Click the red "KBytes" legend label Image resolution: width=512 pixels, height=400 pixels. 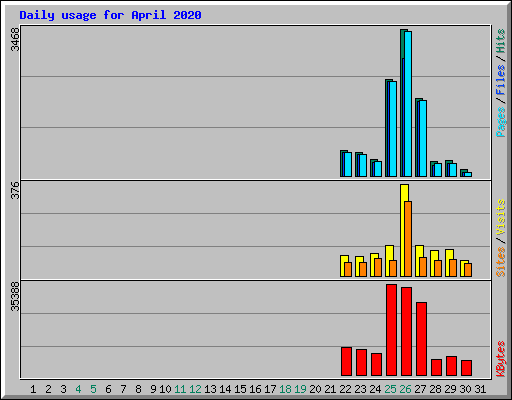500,359
